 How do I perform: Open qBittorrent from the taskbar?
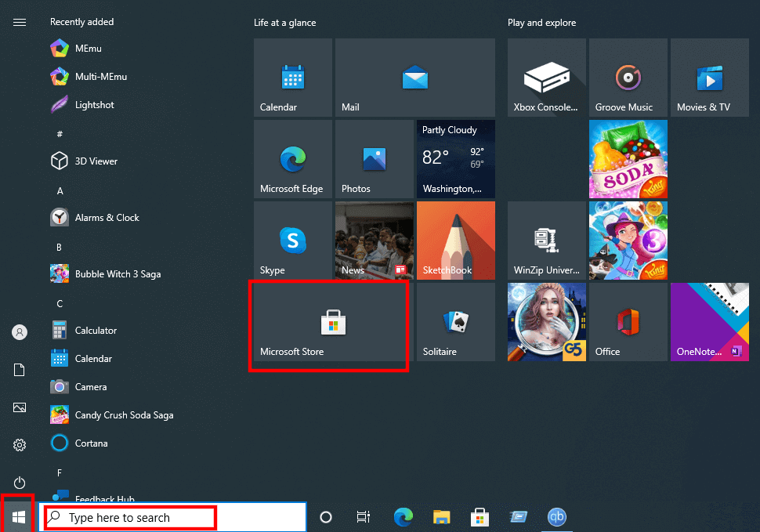557,517
